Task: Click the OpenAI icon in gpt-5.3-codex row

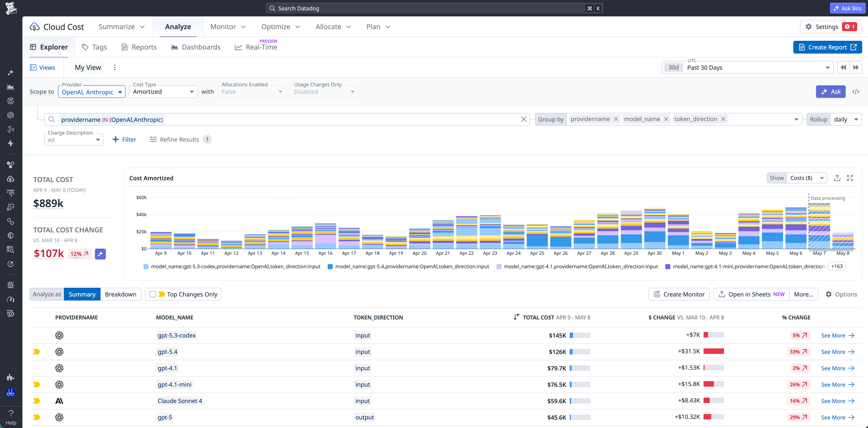Action: pyautogui.click(x=59, y=335)
